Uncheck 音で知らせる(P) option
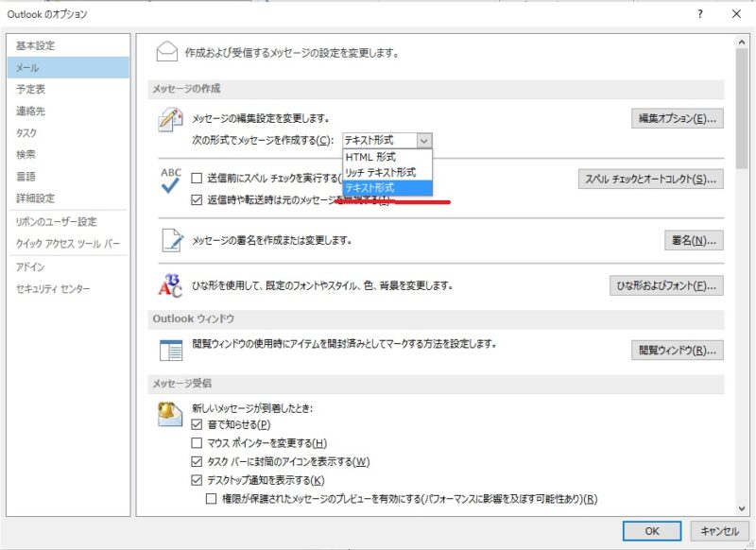The width and height of the screenshot is (756, 550). 197,424
